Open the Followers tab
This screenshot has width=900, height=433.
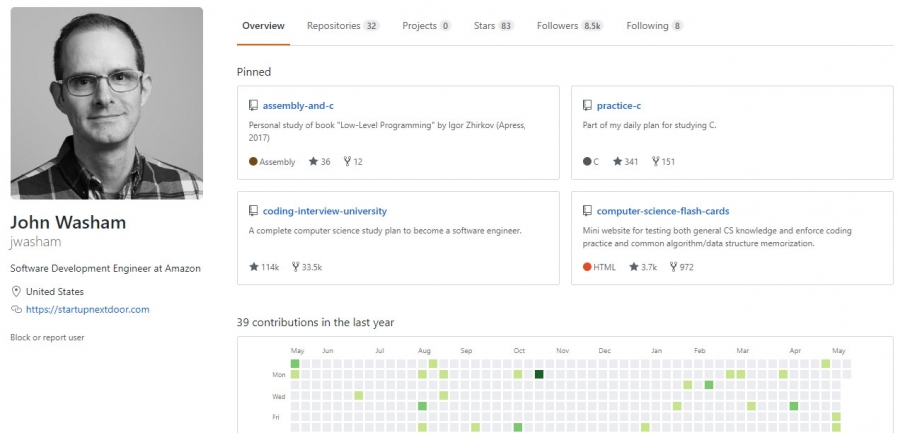(569, 26)
